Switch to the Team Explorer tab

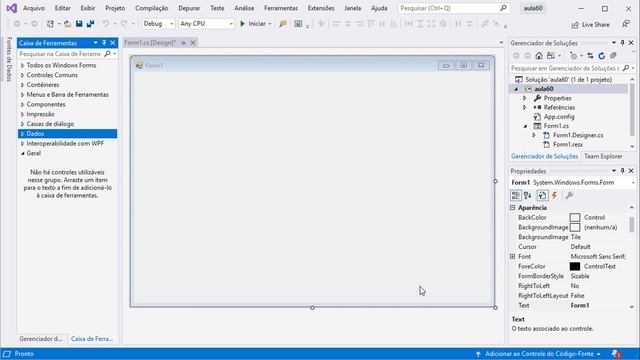[x=603, y=156]
